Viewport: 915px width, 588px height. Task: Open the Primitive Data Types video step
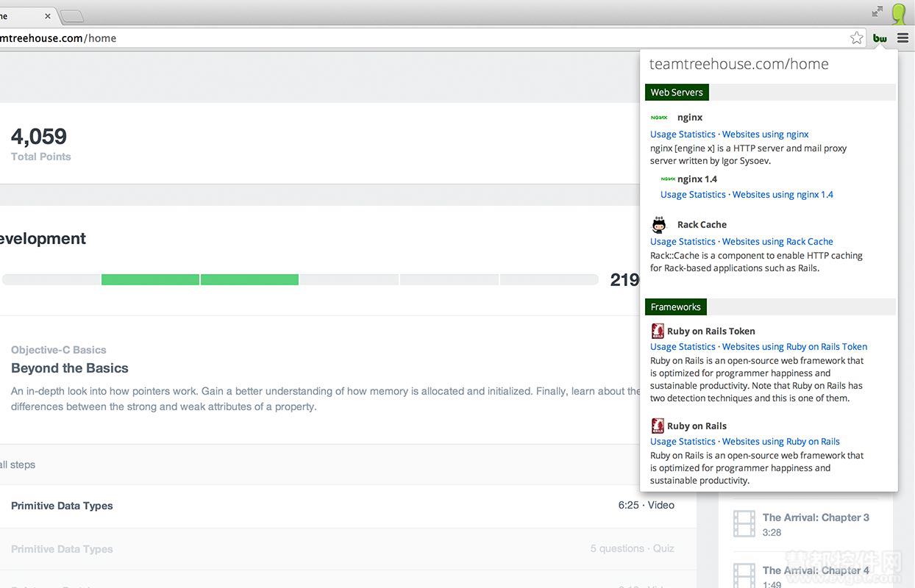(x=62, y=506)
